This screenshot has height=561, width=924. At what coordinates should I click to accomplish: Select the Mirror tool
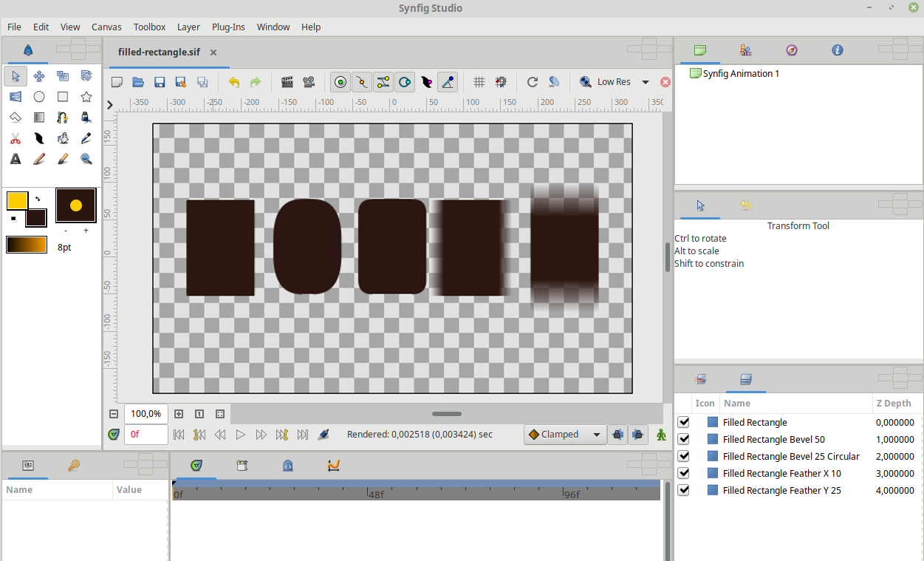(x=16, y=96)
